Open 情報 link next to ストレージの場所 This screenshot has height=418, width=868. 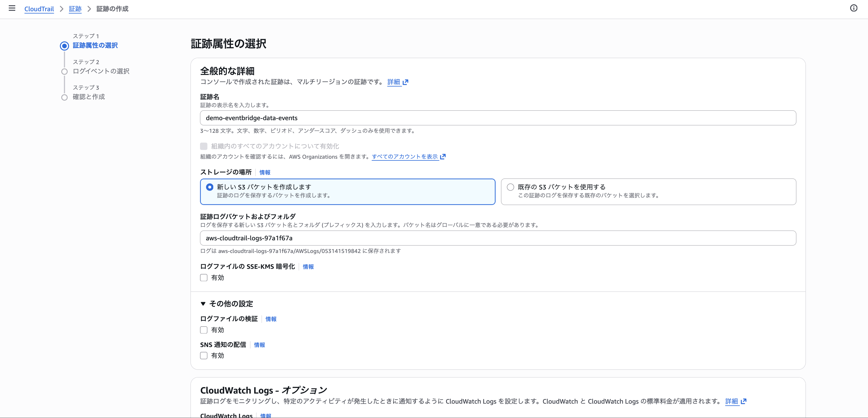(265, 172)
